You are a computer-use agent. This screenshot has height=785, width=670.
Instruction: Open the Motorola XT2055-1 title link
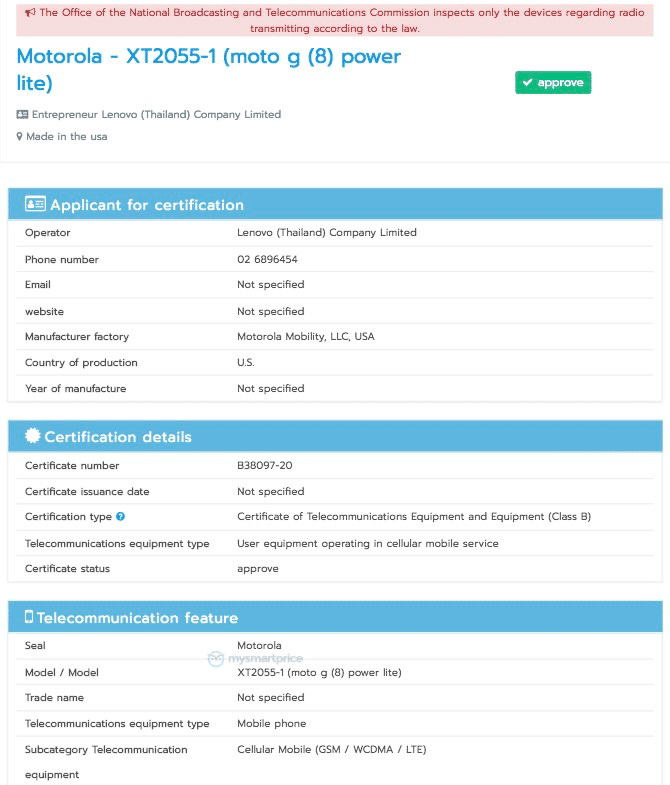click(208, 69)
